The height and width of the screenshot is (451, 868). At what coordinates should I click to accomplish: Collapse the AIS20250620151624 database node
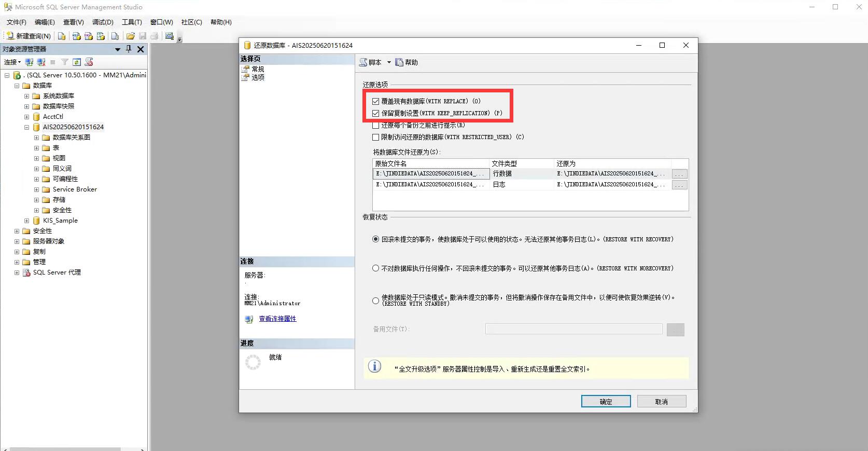coord(26,127)
